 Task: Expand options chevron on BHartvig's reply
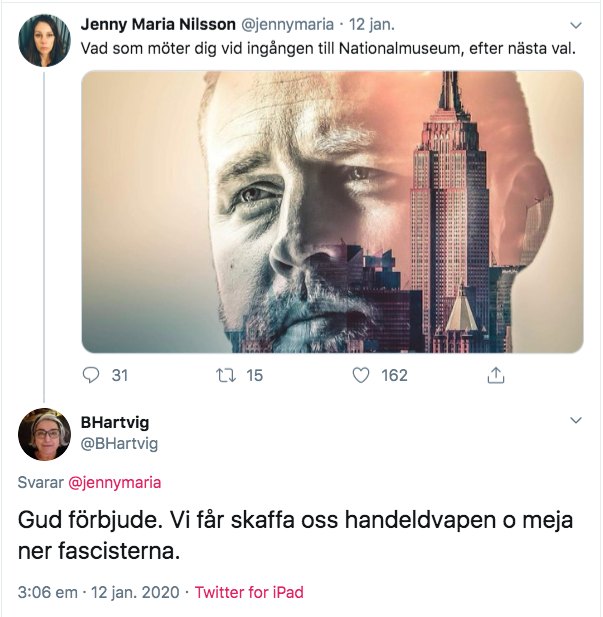coord(575,422)
